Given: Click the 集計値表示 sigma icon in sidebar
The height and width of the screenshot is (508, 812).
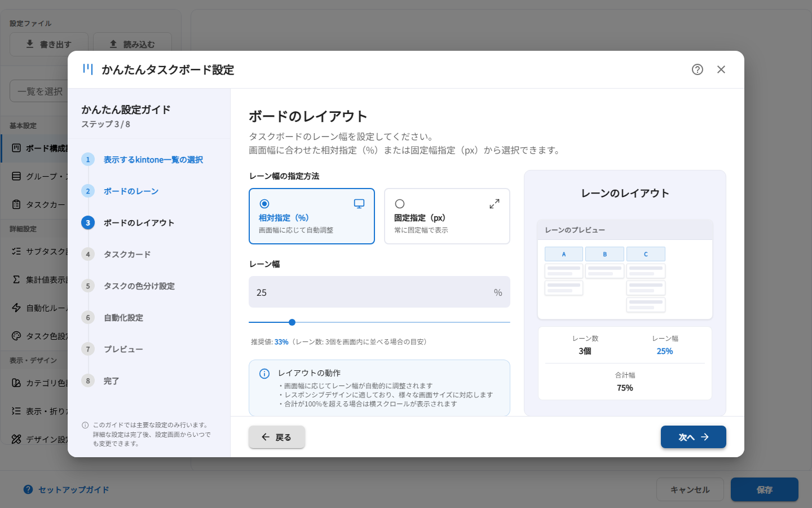Looking at the screenshot, I should coord(16,279).
